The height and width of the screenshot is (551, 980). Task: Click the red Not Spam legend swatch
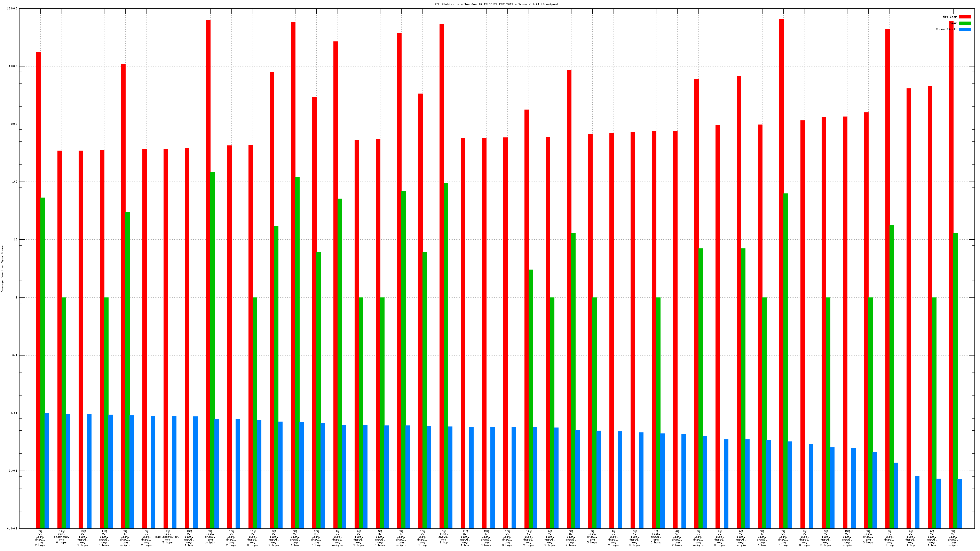point(964,17)
